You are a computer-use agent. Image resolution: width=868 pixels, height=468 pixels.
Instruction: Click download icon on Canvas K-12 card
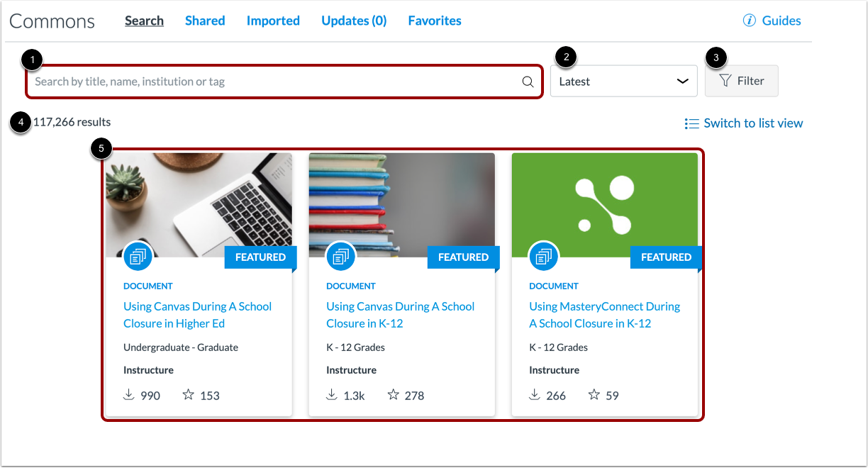click(331, 395)
